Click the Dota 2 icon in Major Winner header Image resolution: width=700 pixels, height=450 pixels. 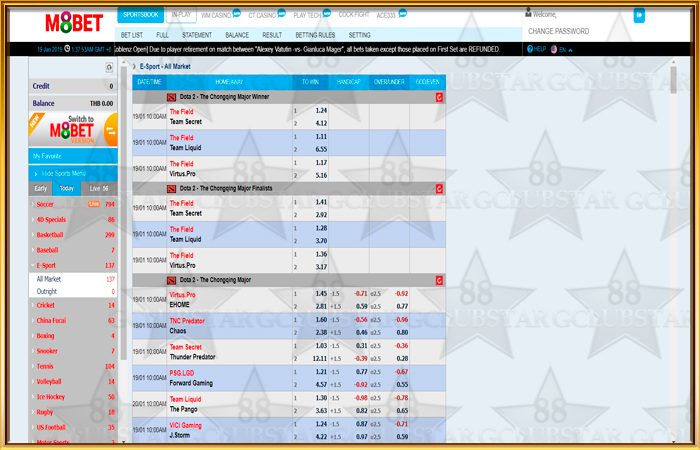[171, 97]
